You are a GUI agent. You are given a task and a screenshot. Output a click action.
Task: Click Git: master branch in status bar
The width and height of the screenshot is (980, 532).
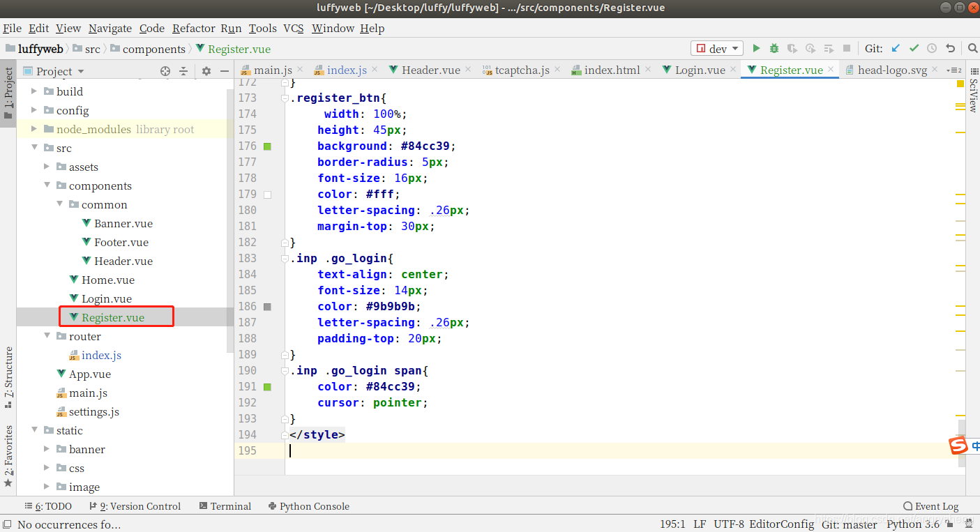(850, 524)
